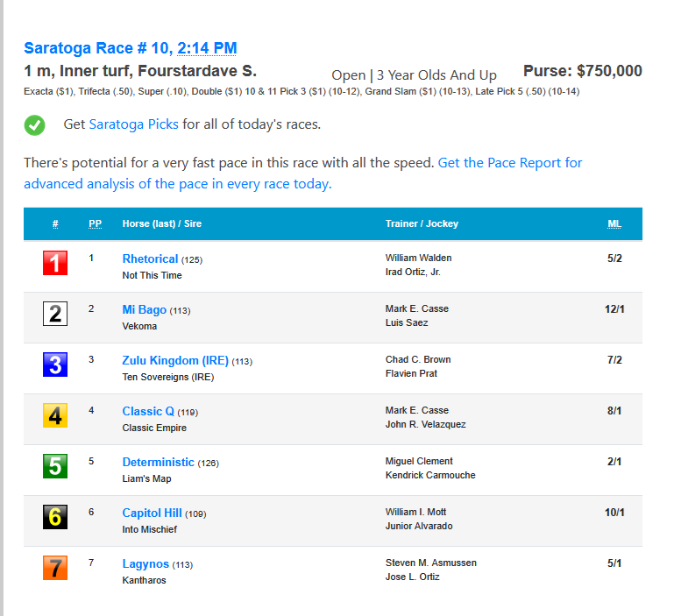Click the green checkmark icon
The height and width of the screenshot is (616, 688).
tap(35, 125)
